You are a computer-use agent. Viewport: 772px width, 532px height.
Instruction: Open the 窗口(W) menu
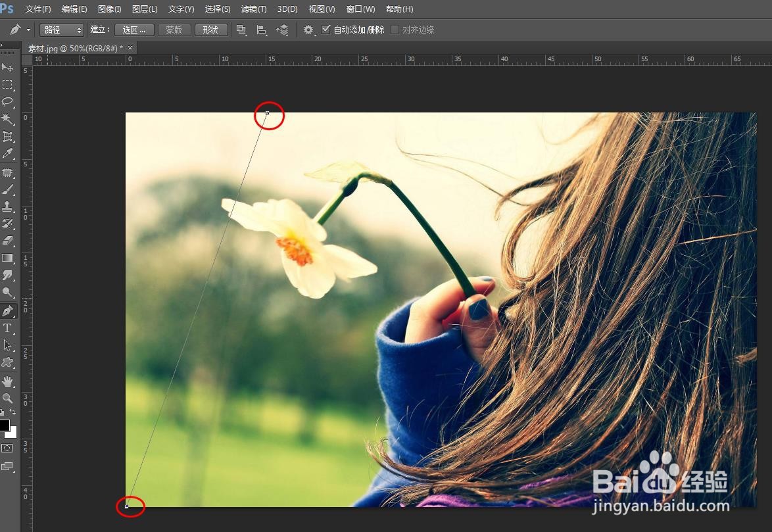[360, 9]
